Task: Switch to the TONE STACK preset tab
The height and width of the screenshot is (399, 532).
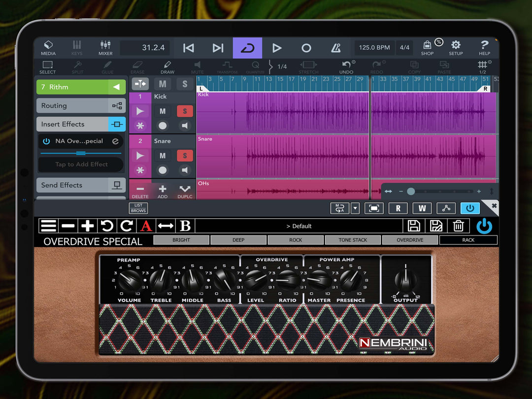Action: [x=353, y=240]
